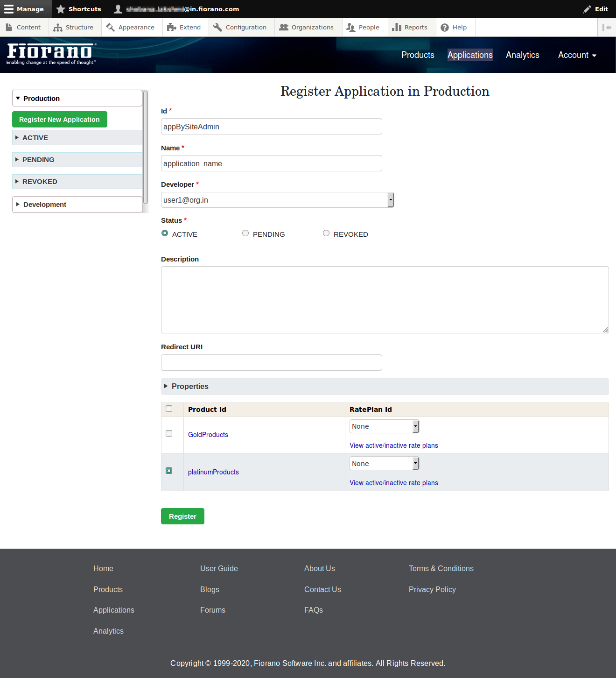616x678 pixels.
Task: Check the GoldProducts row checkbox
Action: [169, 433]
